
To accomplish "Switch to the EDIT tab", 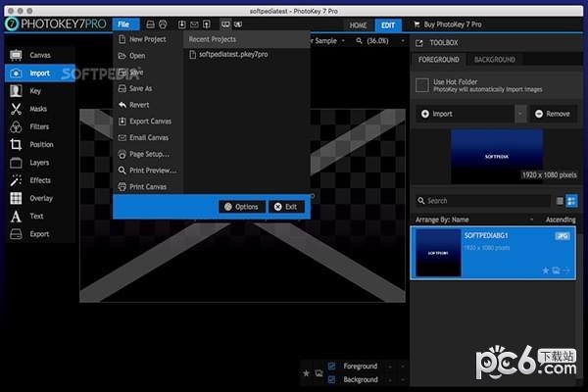I will (x=388, y=25).
